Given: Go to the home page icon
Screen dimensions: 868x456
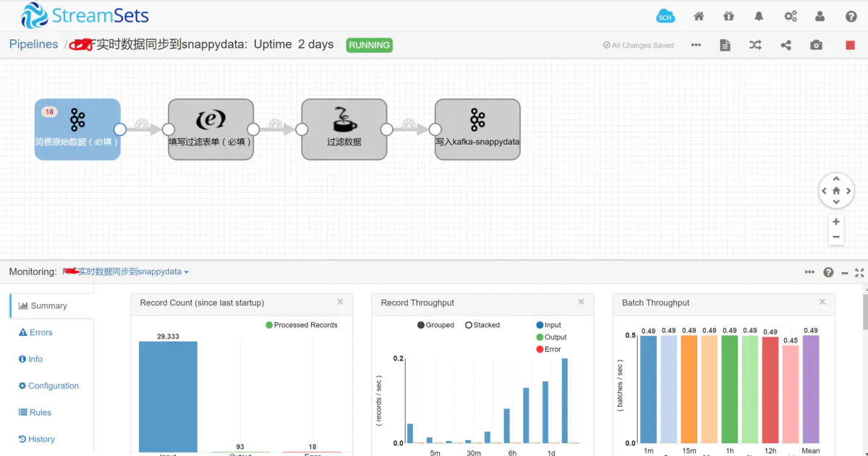Looking at the screenshot, I should (699, 16).
